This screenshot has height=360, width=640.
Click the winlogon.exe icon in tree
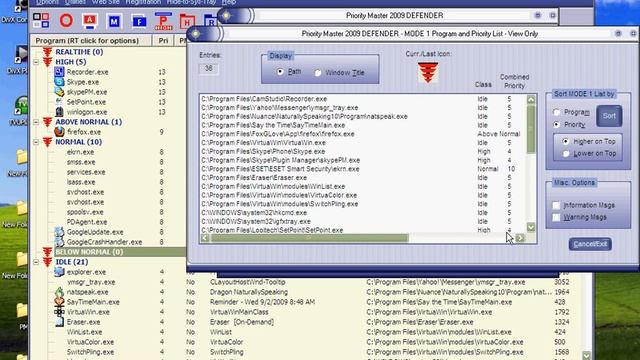tap(59, 112)
